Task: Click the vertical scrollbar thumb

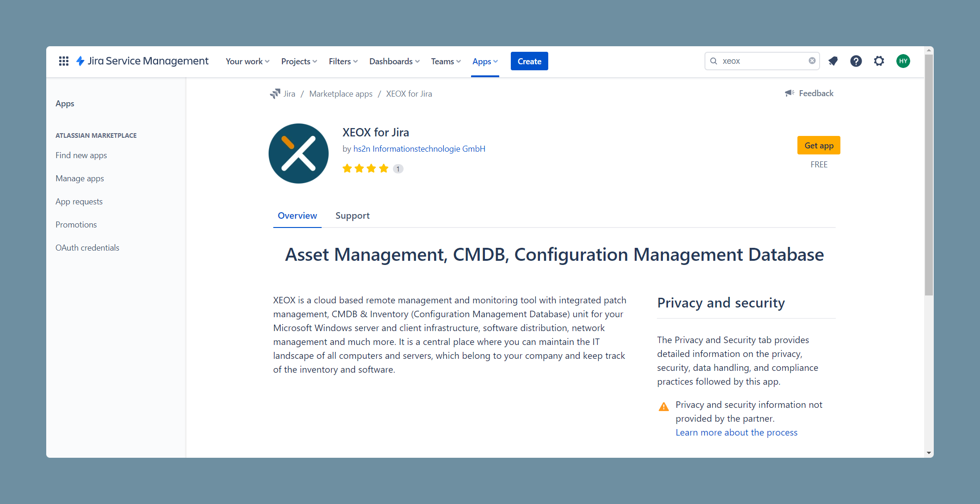Action: coord(929,175)
